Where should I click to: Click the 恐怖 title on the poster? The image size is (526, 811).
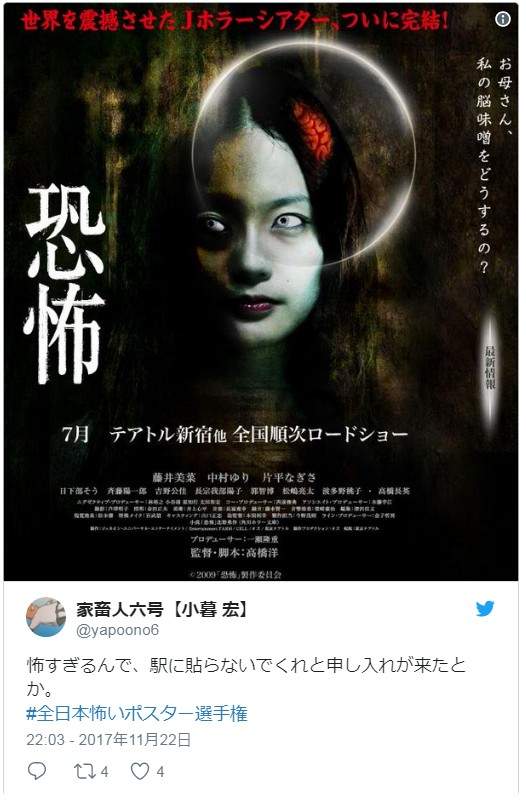click(65, 284)
